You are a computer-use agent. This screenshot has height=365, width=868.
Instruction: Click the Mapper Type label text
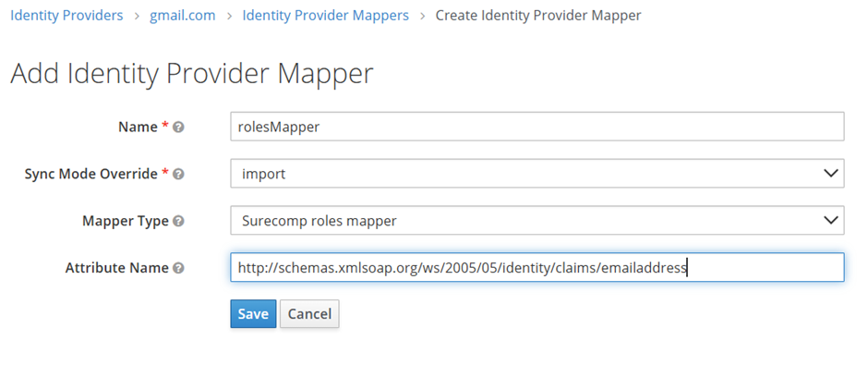click(x=125, y=221)
